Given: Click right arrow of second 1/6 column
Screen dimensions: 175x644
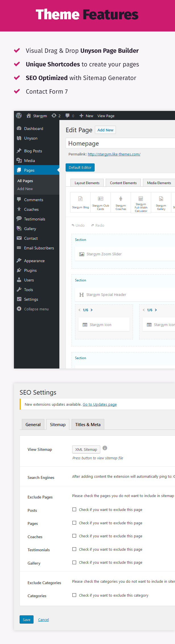Looking at the screenshot, I should [x=156, y=310].
